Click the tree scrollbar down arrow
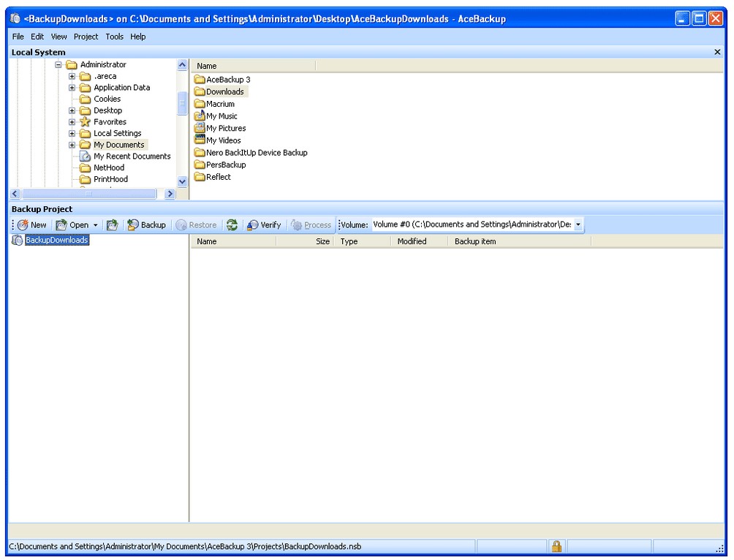 182,181
